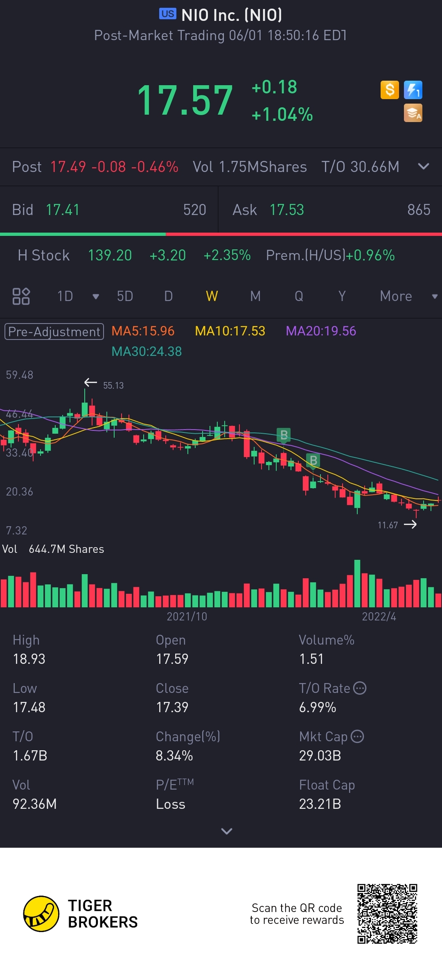Tap the green and red bid-ask ratio bar
This screenshot has width=442, height=980.
click(x=221, y=234)
